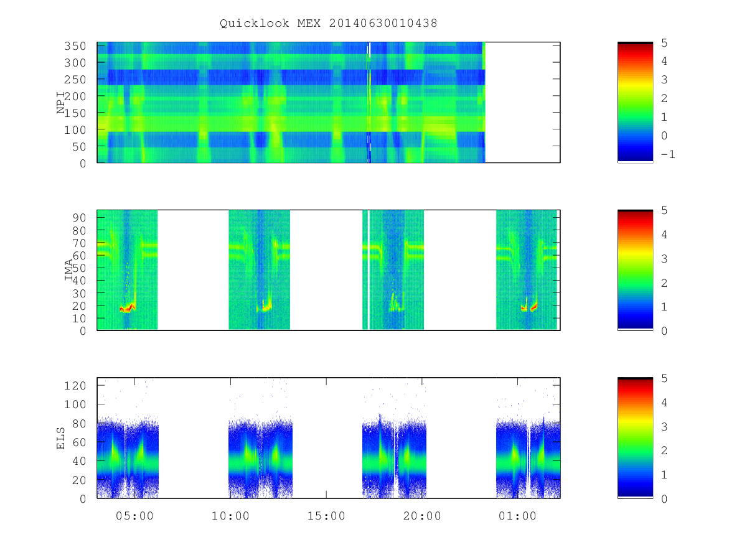Select the 100 tick label on ELS axis
The height and width of the screenshot is (560, 747).
[77, 404]
